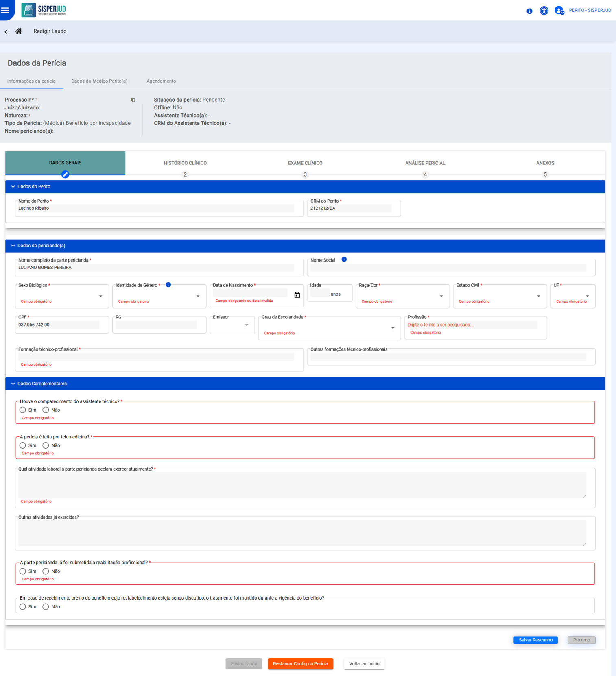This screenshot has height=676, width=616.
Task: Select Sim for telemedicina question
Action: click(x=23, y=445)
